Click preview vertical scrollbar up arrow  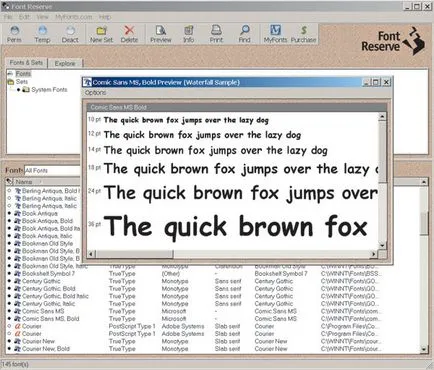click(382, 116)
